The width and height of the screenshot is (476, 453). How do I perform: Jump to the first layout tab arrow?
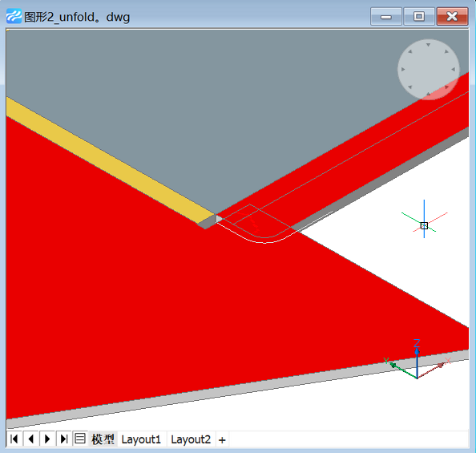tap(14, 439)
